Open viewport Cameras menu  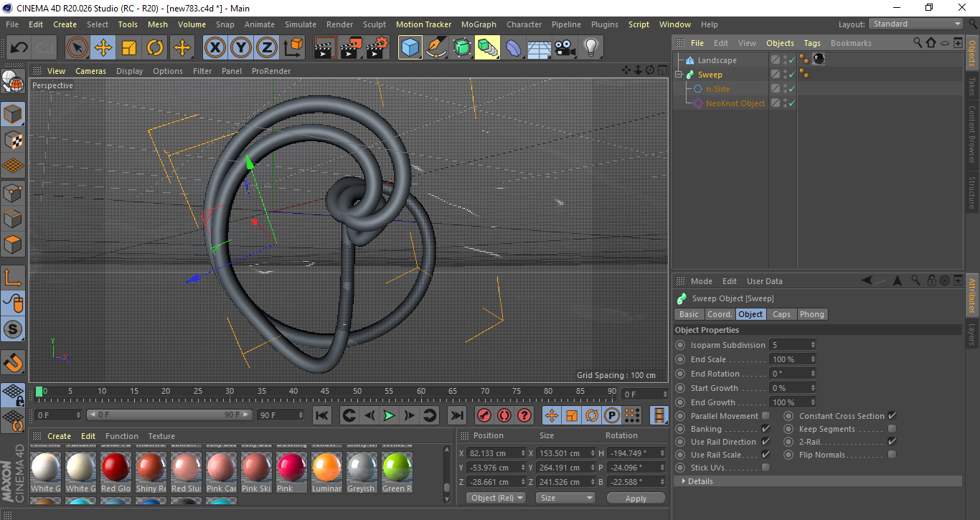click(x=91, y=71)
